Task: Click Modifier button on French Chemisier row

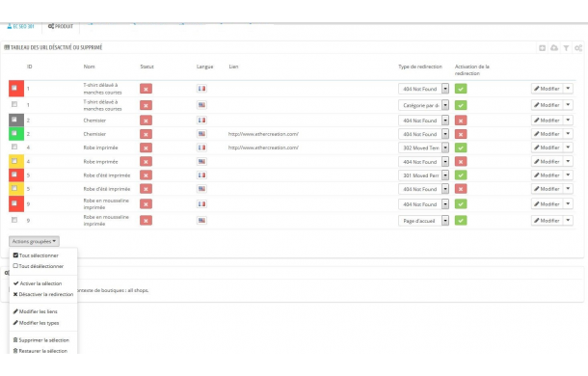Action: coord(548,121)
